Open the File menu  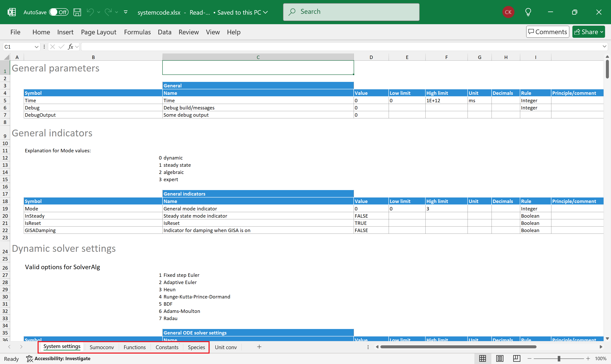point(15,32)
